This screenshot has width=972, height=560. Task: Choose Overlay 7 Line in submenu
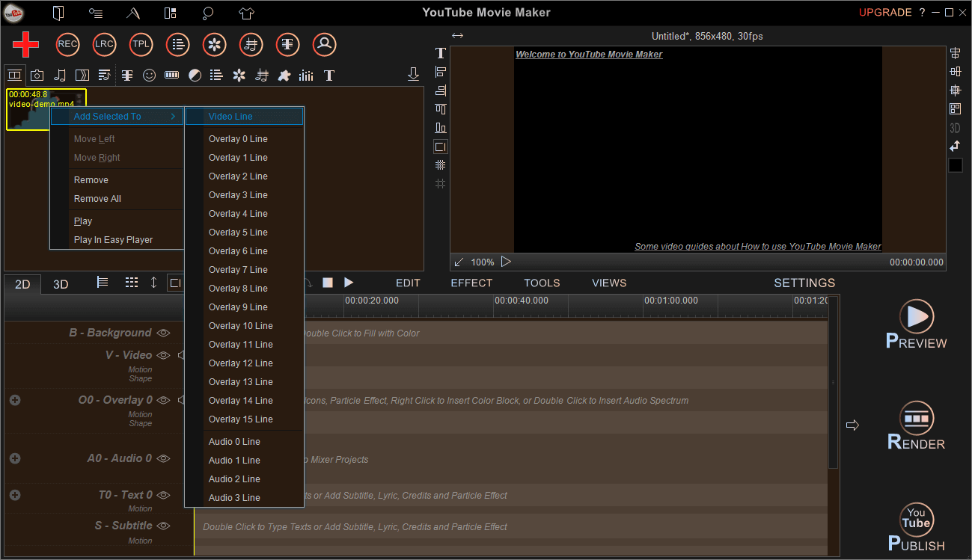245,270
